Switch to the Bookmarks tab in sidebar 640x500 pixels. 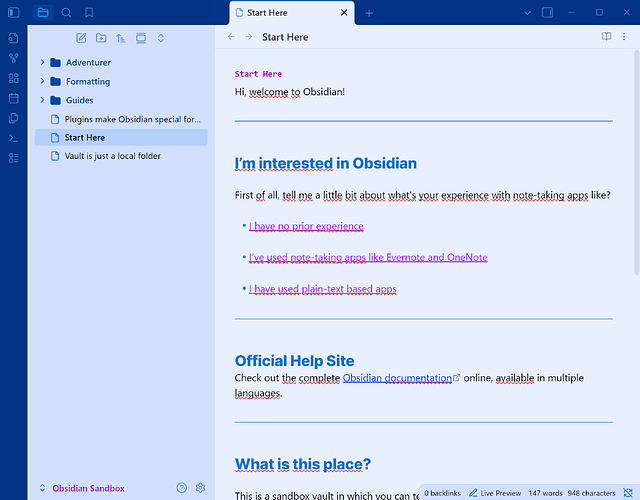click(x=89, y=13)
